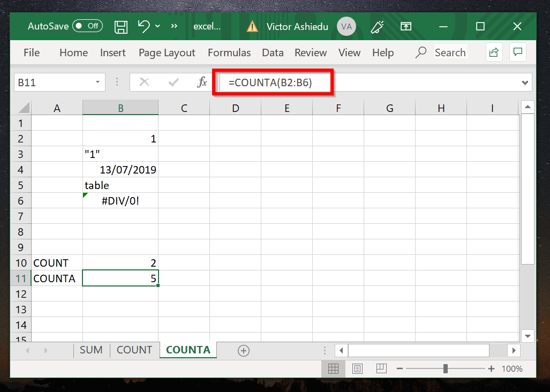Open the Comments pane icon
550x392 pixels.
(x=517, y=52)
